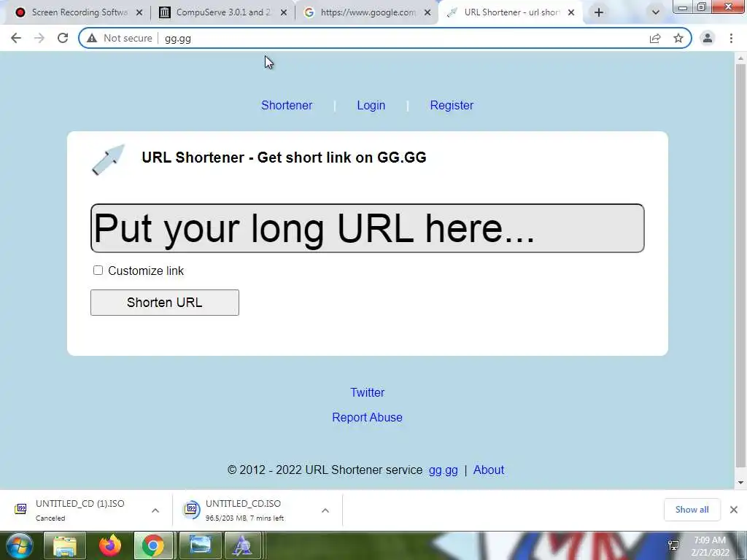Close the Screen Recording Software tab

point(139,12)
